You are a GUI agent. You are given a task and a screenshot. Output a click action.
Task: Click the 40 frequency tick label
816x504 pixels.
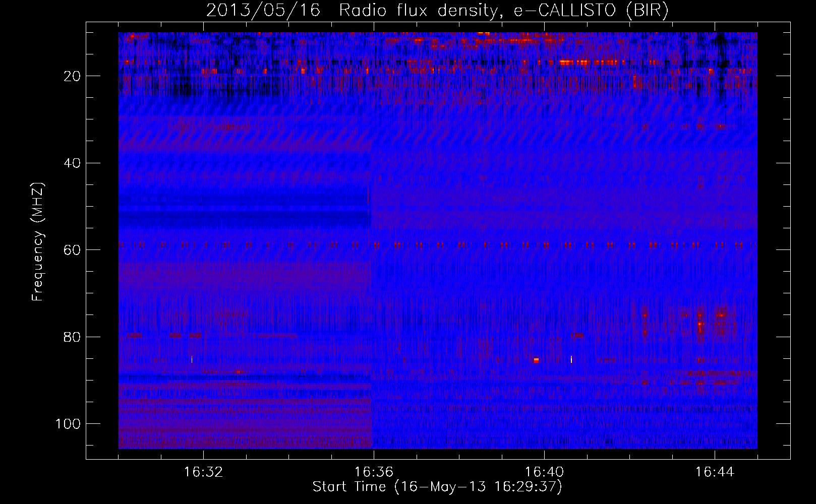[x=73, y=163]
